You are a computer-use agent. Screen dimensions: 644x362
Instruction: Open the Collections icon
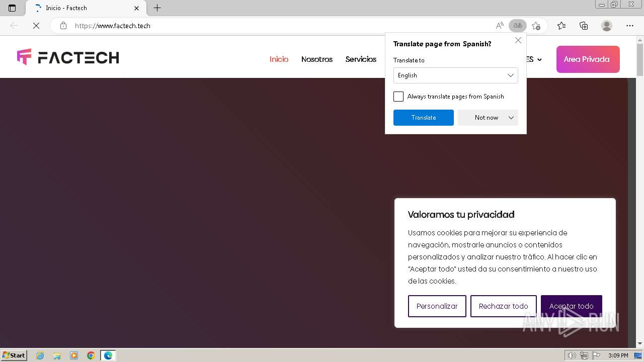[x=584, y=26]
